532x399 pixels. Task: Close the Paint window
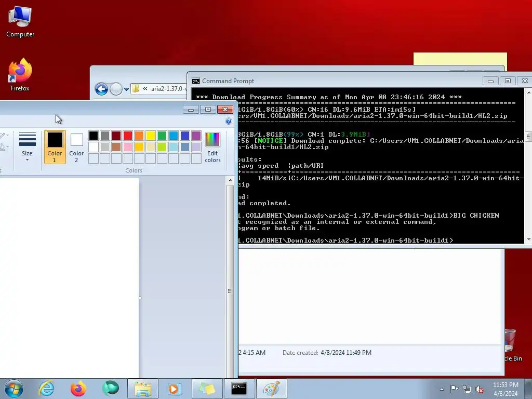point(225,109)
